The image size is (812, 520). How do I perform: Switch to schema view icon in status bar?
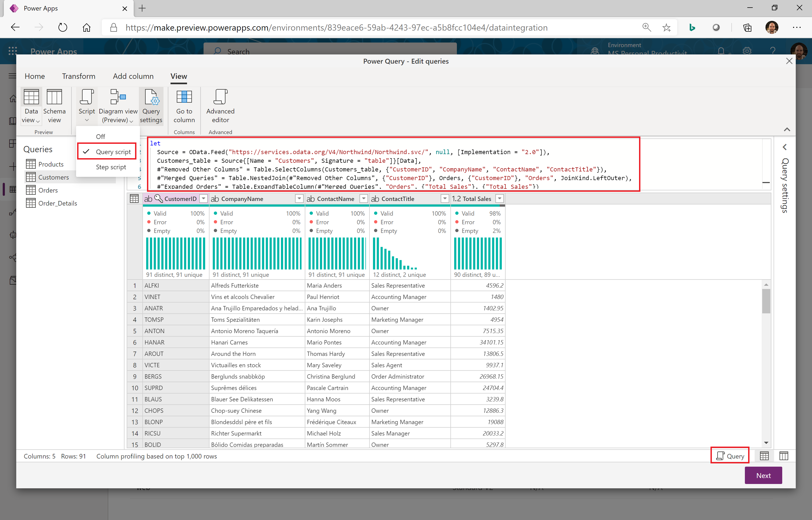click(783, 456)
